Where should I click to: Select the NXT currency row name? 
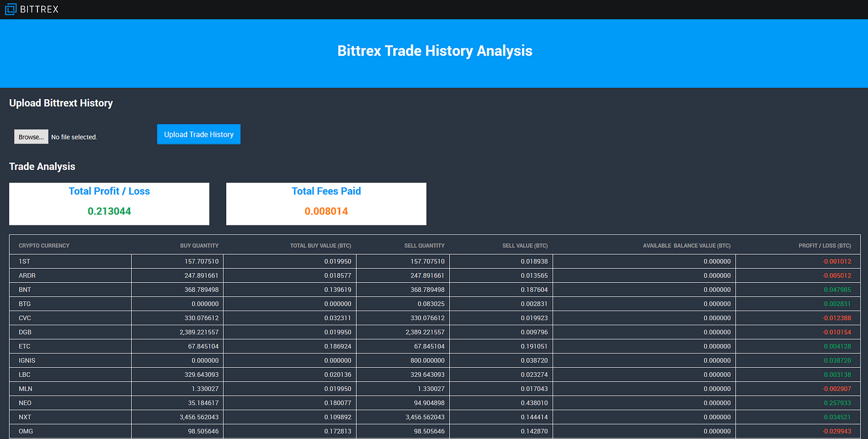[x=25, y=417]
